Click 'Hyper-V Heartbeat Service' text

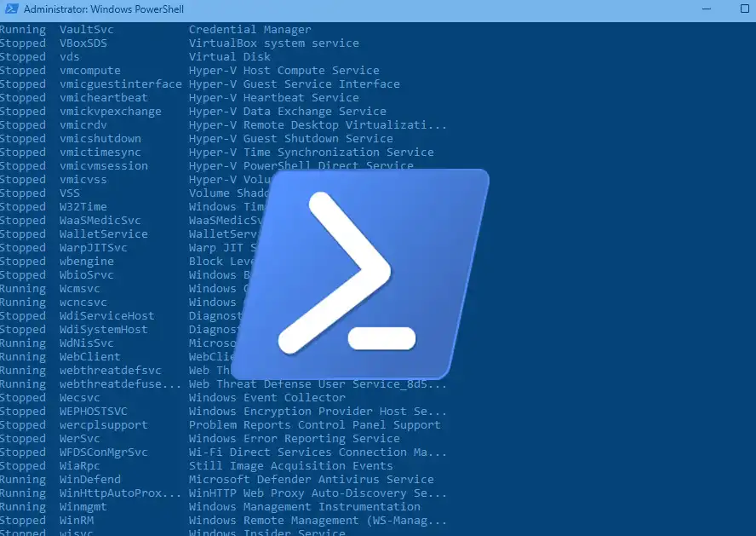coord(274,97)
